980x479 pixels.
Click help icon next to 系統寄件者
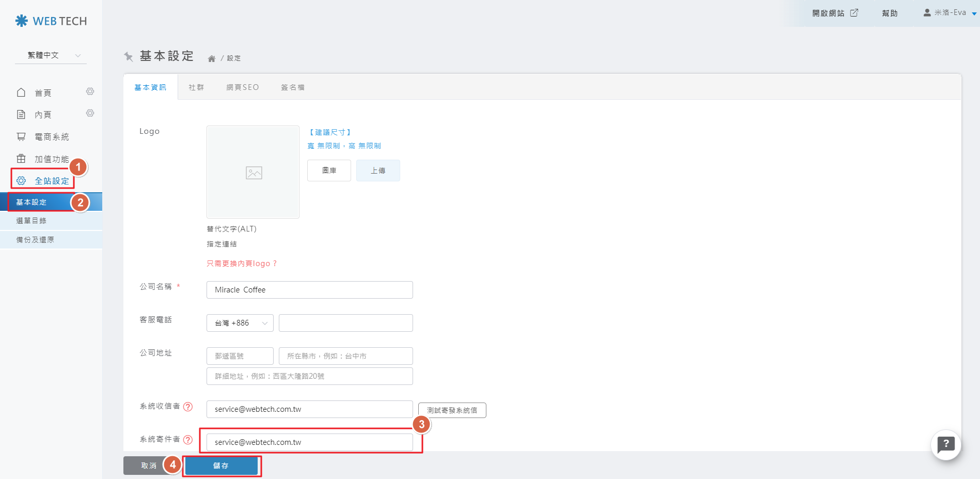[188, 440]
